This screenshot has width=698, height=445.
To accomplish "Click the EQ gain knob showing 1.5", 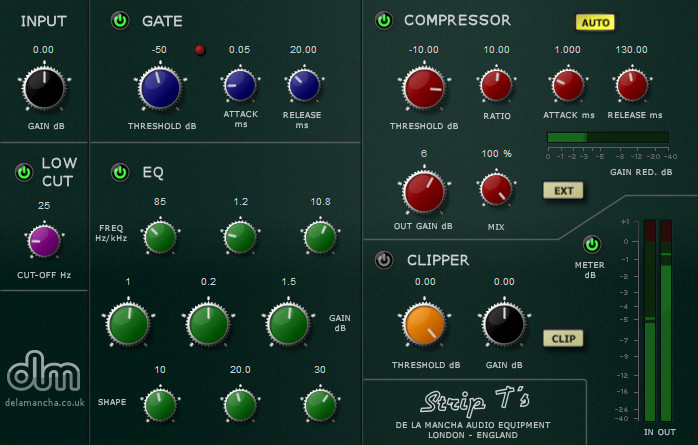I will [x=288, y=324].
